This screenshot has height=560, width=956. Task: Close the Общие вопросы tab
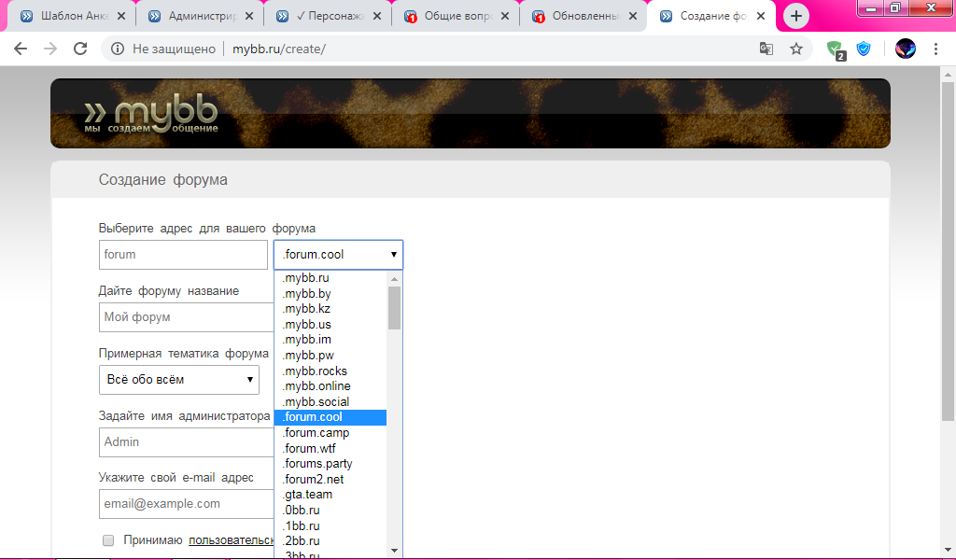505,17
